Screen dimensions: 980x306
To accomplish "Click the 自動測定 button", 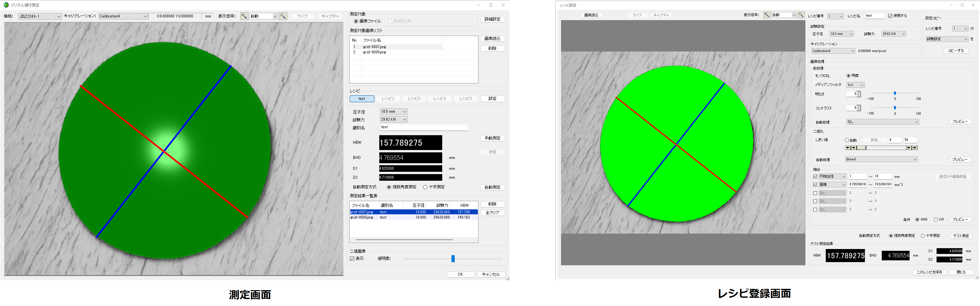I will [493, 187].
